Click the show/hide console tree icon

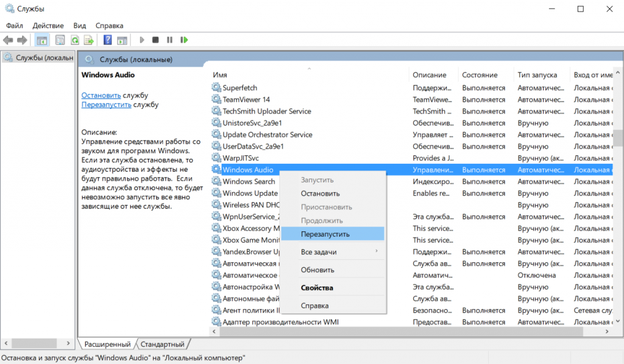click(42, 40)
